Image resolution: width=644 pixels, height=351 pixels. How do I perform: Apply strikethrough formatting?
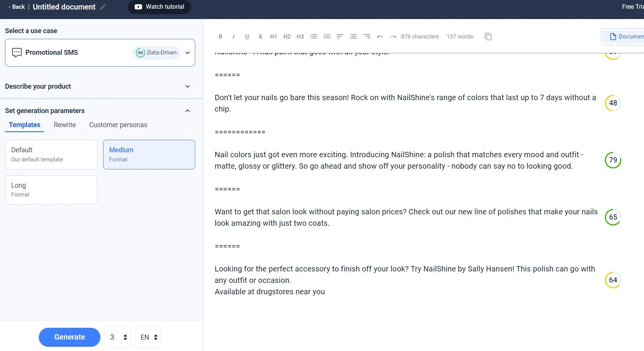pyautogui.click(x=260, y=37)
